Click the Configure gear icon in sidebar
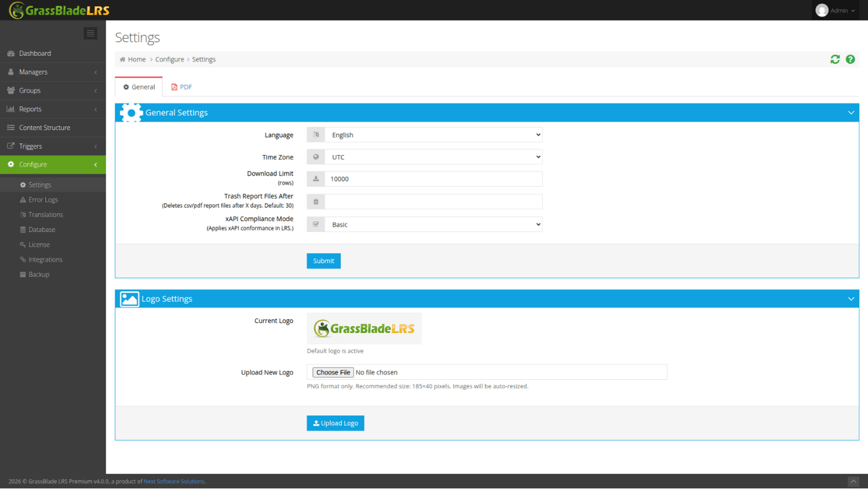 click(11, 164)
